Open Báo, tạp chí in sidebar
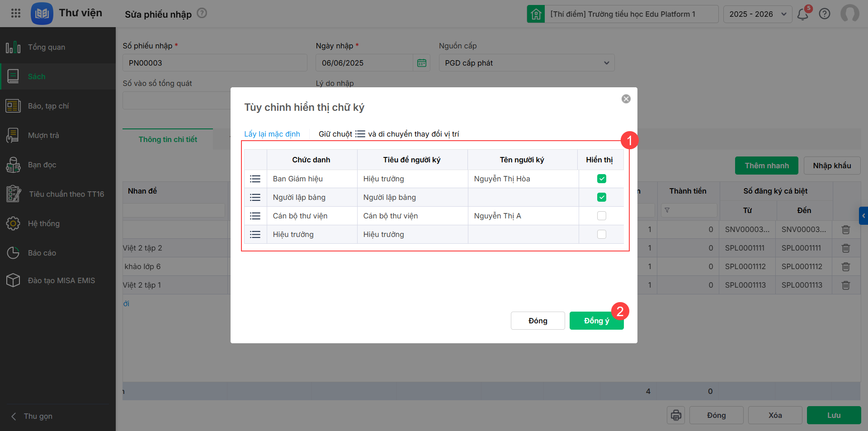The height and width of the screenshot is (431, 868). click(x=58, y=106)
